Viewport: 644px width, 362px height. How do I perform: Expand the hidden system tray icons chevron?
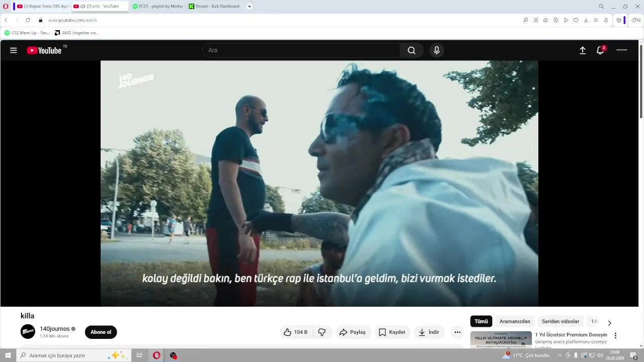point(559,355)
